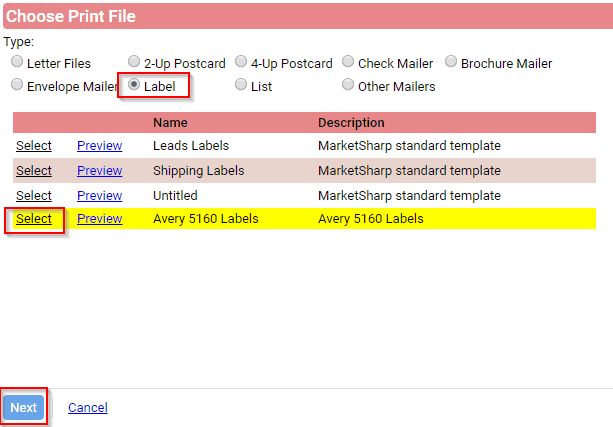Select Envelope Mailer radio option
The image size is (613, 427).
click(x=17, y=84)
